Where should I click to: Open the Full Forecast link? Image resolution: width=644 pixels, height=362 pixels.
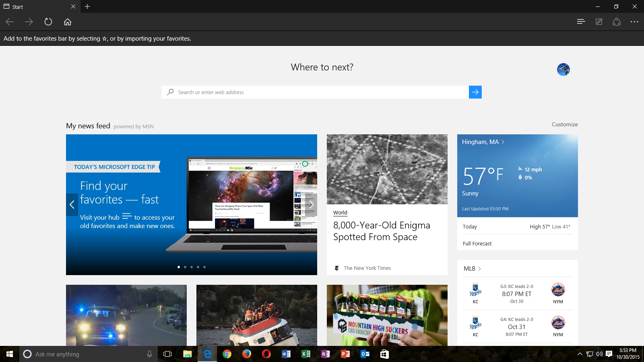(x=477, y=243)
